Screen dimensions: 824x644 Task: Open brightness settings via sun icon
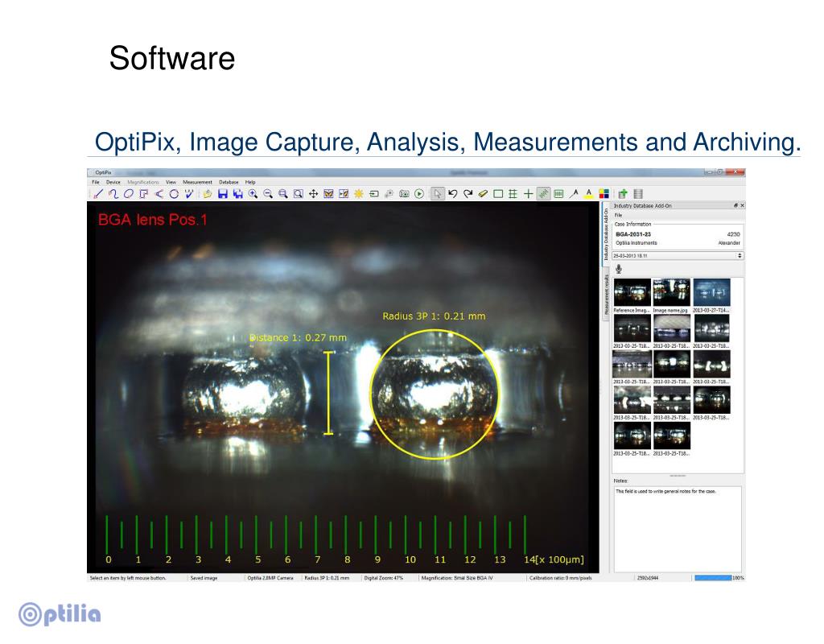click(359, 194)
